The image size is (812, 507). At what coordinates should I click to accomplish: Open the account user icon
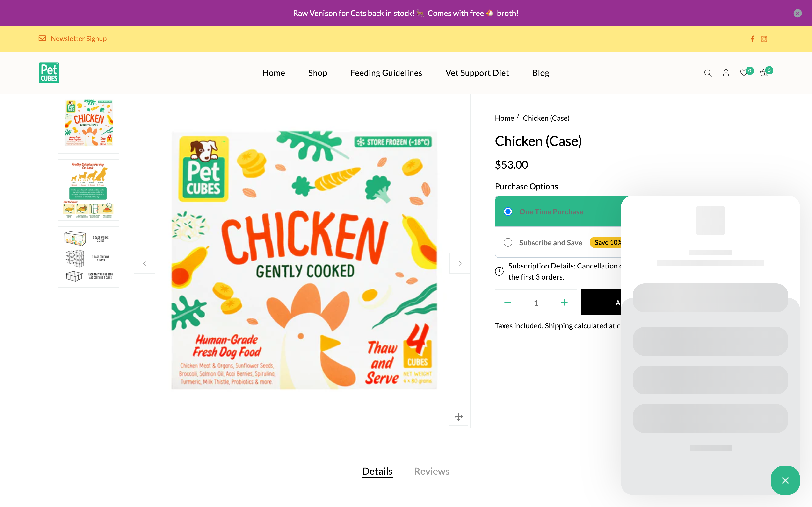pyautogui.click(x=726, y=73)
